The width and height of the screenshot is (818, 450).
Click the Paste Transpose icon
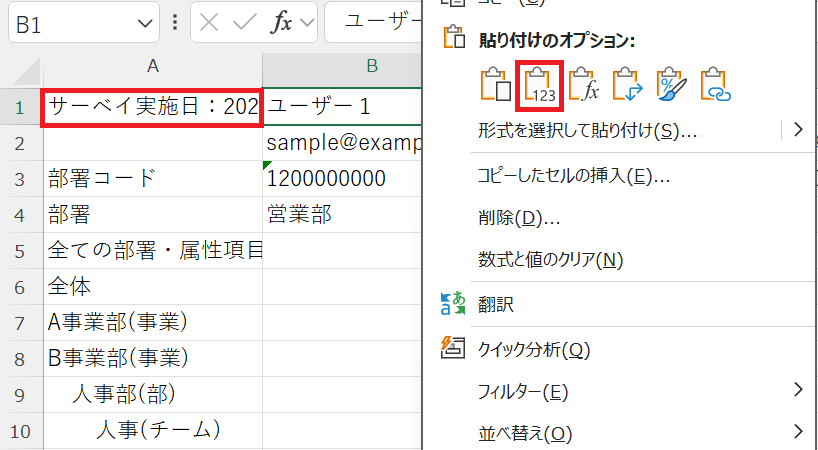coord(627,84)
